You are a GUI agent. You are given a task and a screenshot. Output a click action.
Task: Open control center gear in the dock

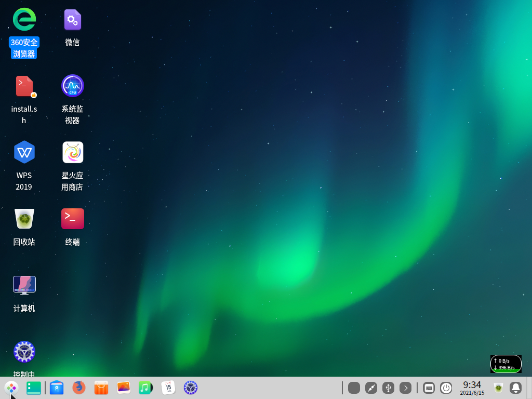tap(191, 388)
